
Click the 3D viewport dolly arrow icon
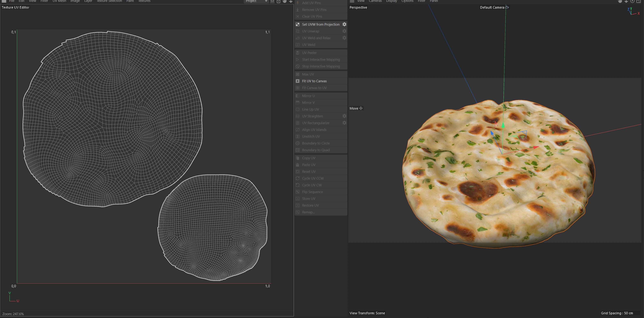[626, 1]
